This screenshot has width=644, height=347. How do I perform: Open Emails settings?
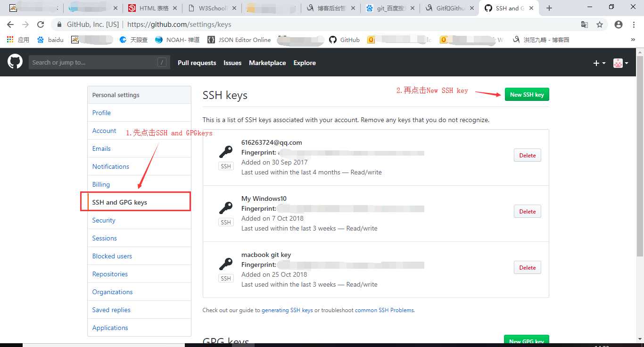coord(139,149)
